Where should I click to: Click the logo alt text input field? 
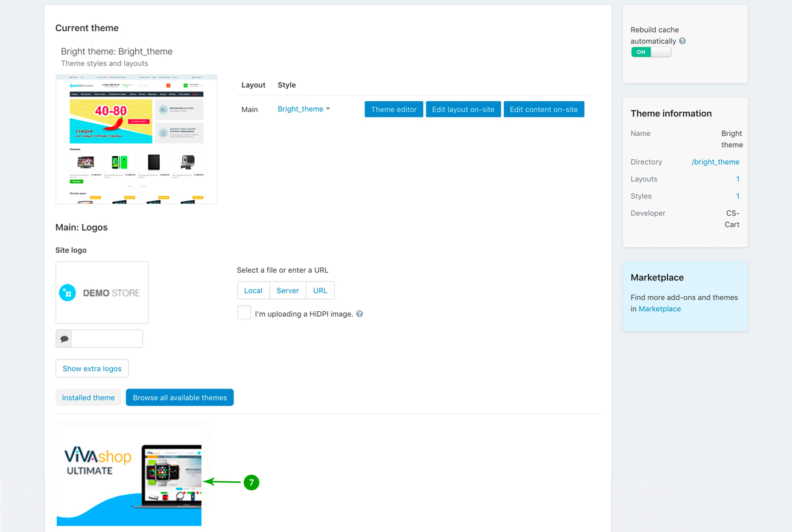click(107, 339)
